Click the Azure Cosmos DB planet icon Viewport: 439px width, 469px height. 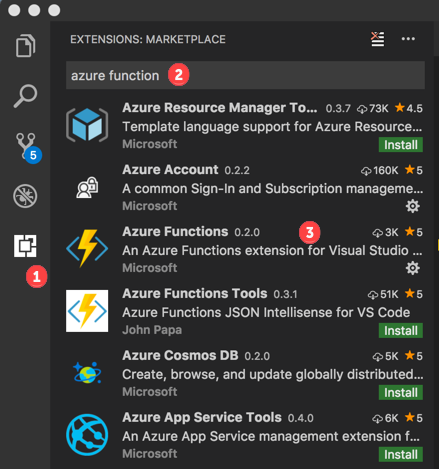coord(87,373)
